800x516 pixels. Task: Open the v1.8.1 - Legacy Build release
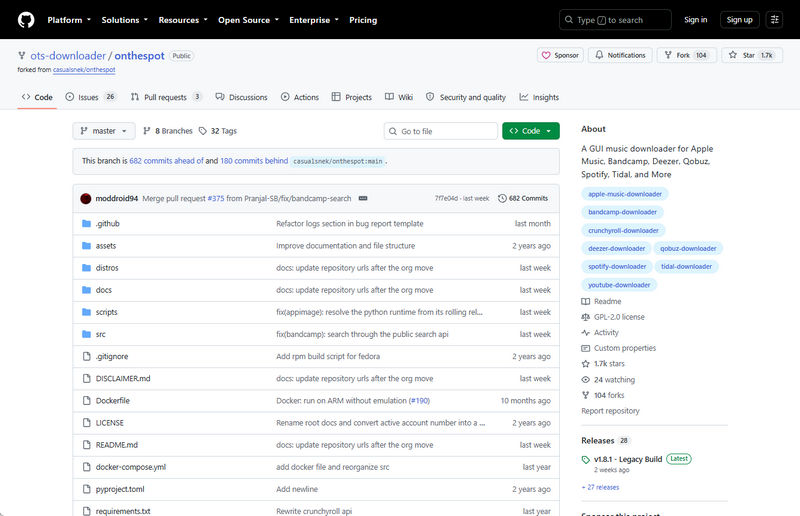[628, 459]
